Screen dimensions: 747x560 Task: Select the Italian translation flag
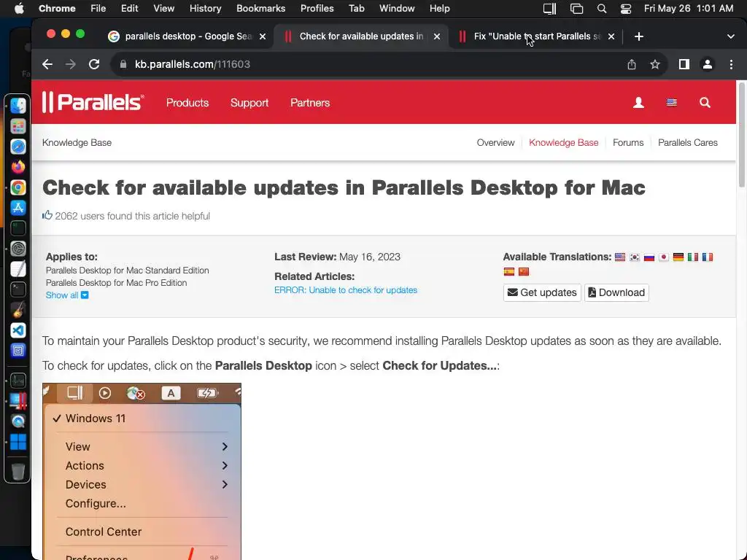693,257
